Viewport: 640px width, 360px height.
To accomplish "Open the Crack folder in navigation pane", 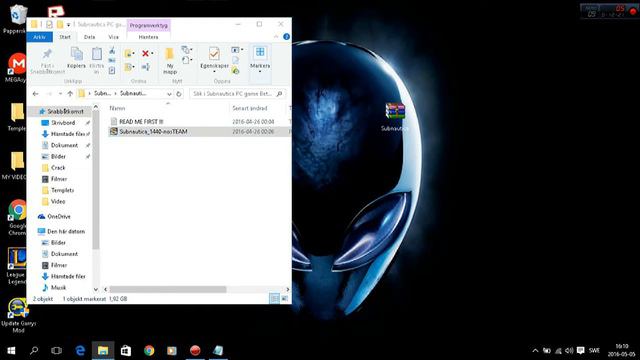I will (x=58, y=168).
